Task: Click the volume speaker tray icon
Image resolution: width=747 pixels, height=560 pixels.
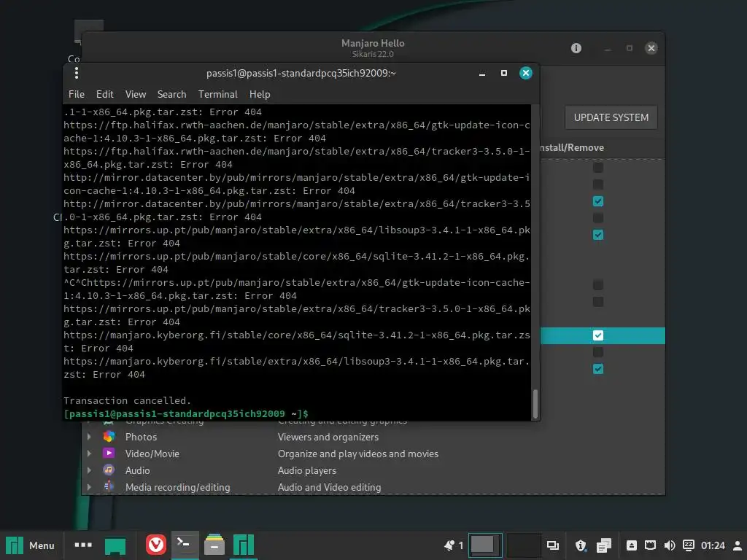Action: point(670,545)
